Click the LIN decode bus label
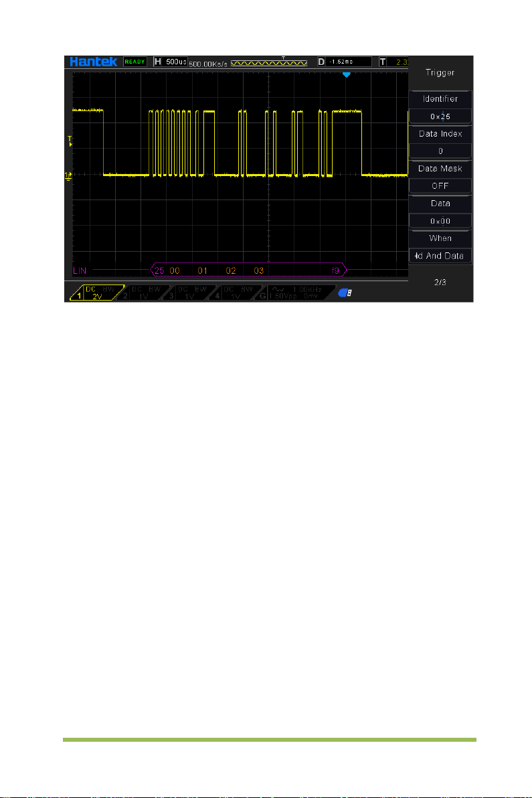Screen dimensions: 532x798 [x=80, y=270]
